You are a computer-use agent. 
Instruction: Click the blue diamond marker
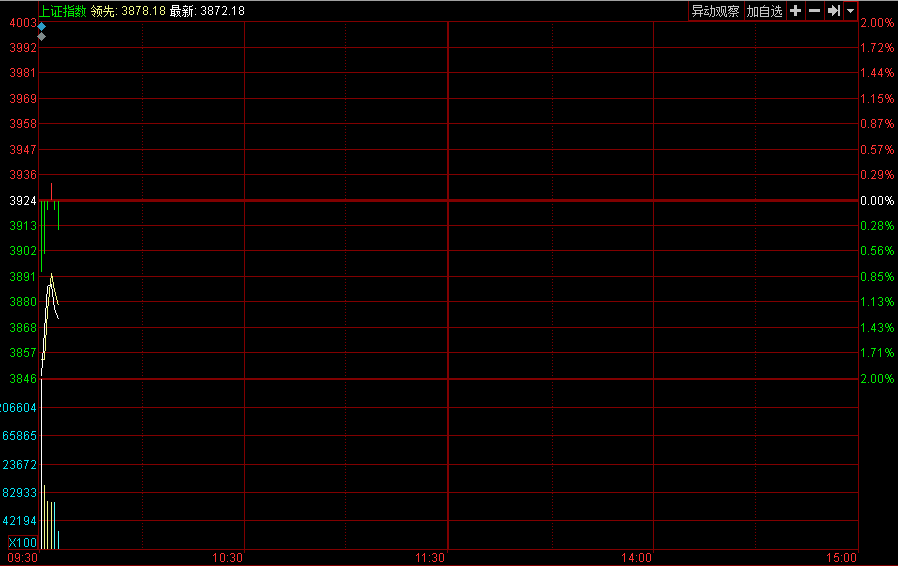click(42, 26)
